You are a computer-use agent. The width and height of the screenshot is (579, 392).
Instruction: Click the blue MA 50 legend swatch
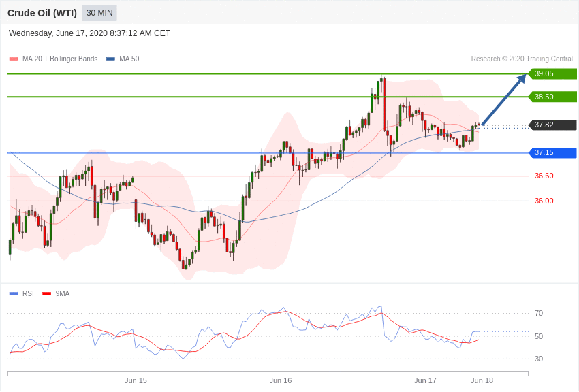click(x=110, y=59)
